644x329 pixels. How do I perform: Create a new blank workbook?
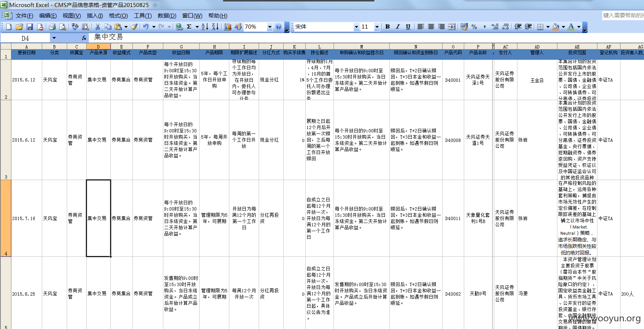9,27
